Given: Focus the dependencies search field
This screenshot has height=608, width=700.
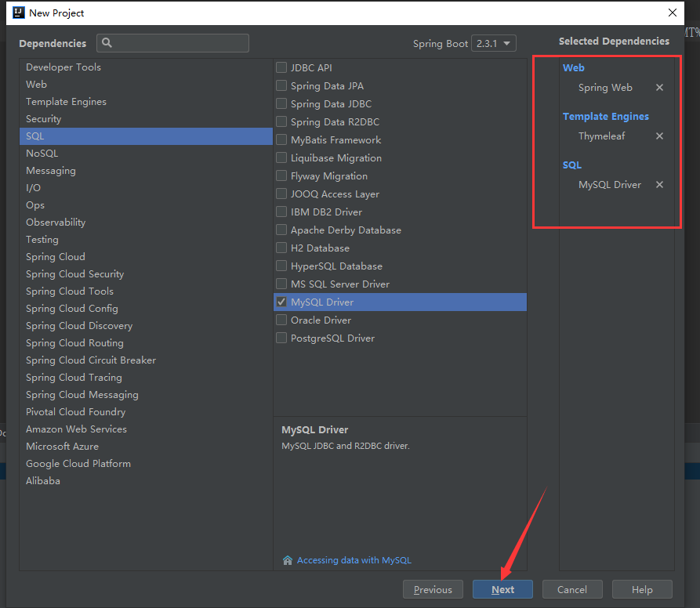Looking at the screenshot, I should coord(172,43).
